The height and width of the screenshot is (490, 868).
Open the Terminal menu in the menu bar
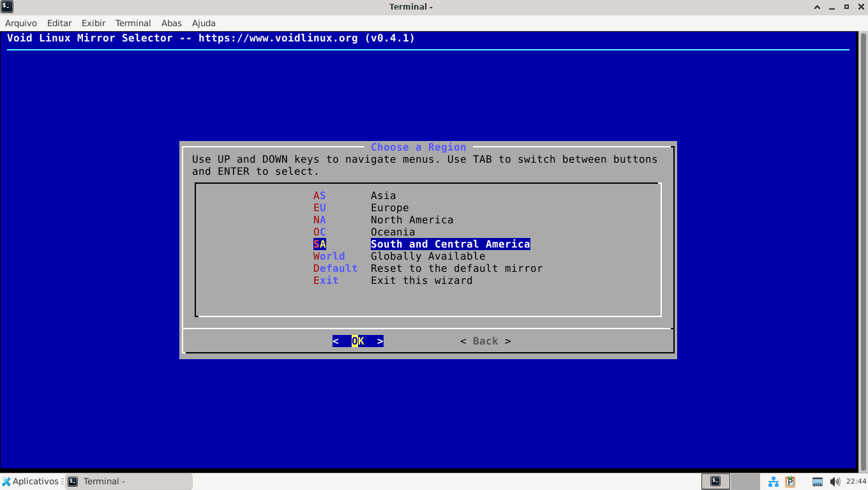[133, 23]
